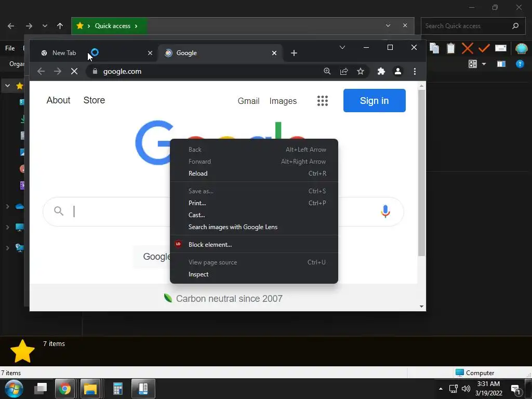Select Reload in the context menu
The height and width of the screenshot is (399, 532).
(254, 174)
